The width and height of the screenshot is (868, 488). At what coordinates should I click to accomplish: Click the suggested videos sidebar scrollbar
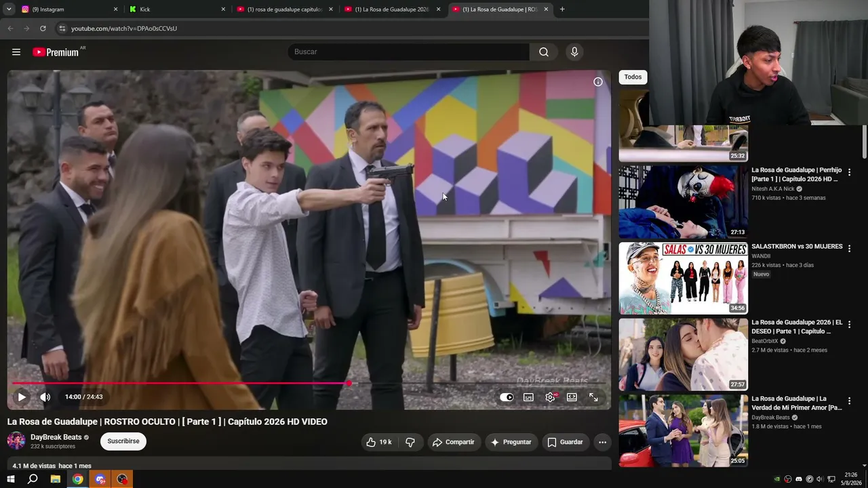click(x=865, y=142)
